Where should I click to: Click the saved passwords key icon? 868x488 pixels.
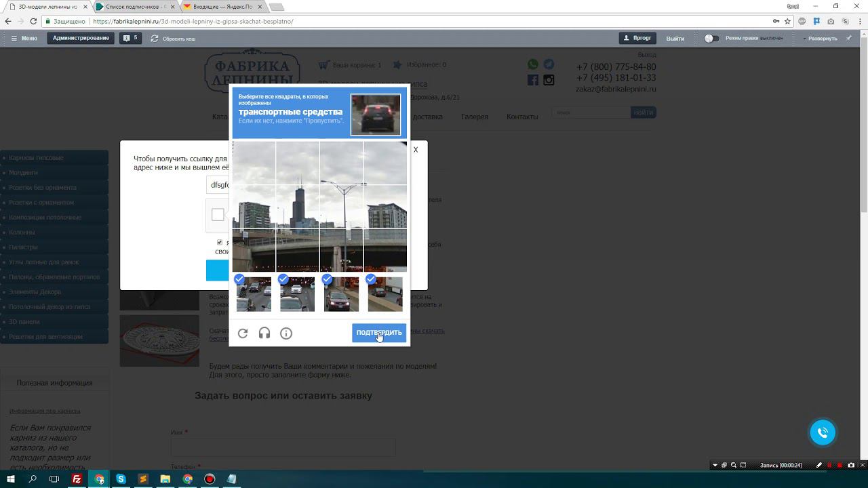[x=776, y=21]
